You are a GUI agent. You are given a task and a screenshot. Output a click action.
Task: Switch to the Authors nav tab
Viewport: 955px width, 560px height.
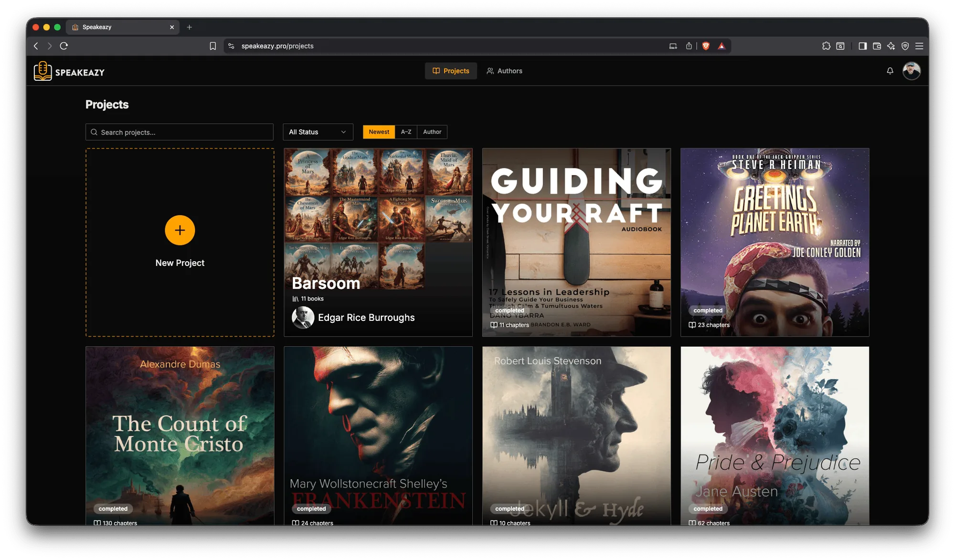tap(504, 71)
